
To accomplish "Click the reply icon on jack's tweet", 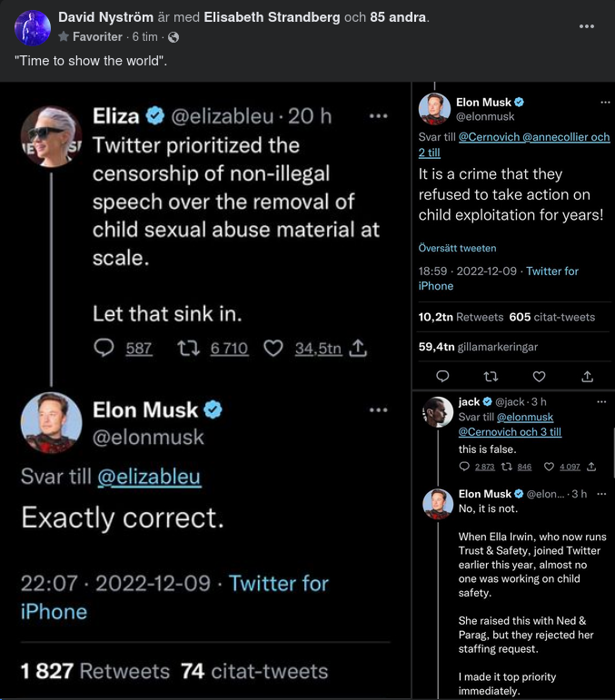I will [465, 467].
